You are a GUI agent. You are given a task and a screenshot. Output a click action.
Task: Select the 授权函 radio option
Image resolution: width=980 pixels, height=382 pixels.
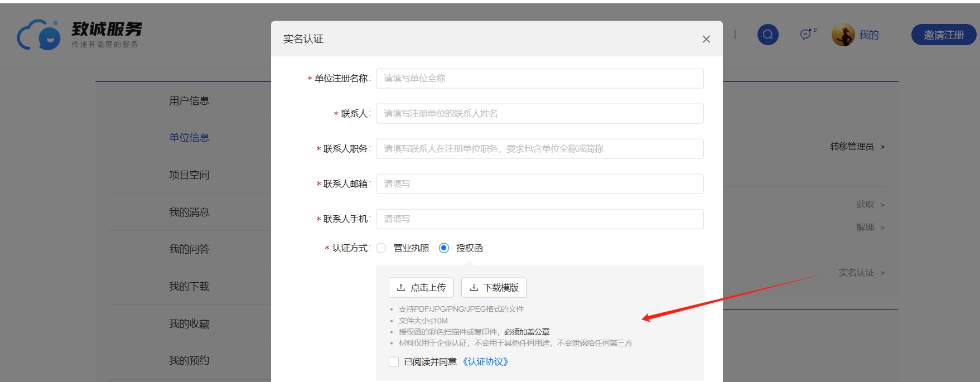[x=444, y=248]
